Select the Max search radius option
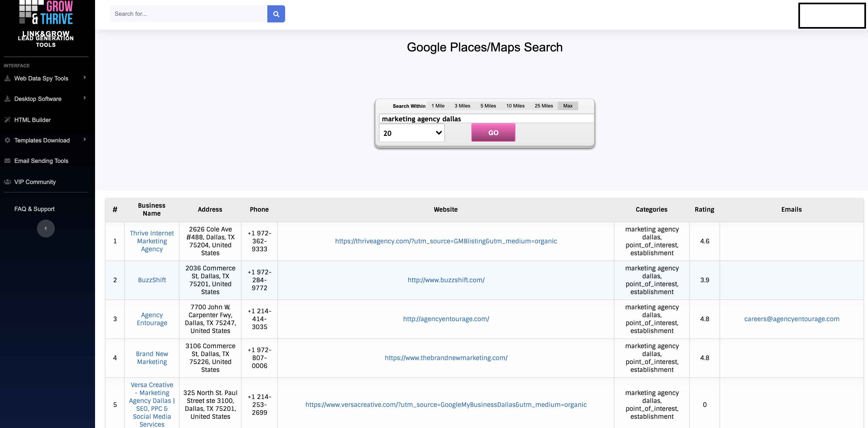868x428 pixels. [567, 106]
